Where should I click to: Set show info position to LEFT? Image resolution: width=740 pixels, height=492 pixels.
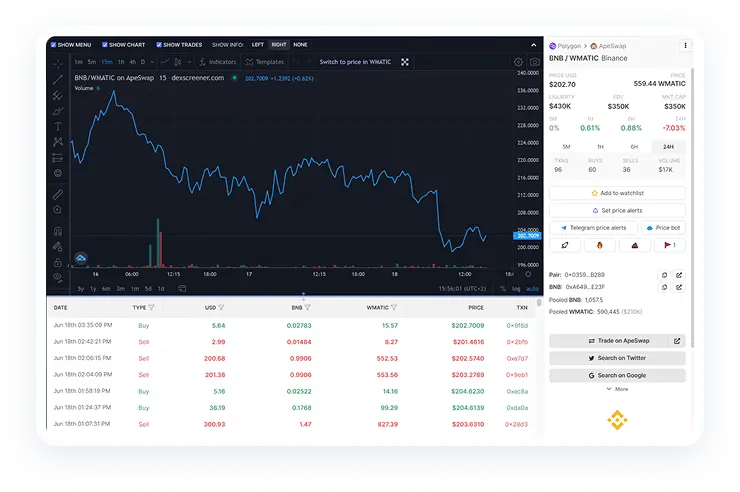[x=258, y=45]
